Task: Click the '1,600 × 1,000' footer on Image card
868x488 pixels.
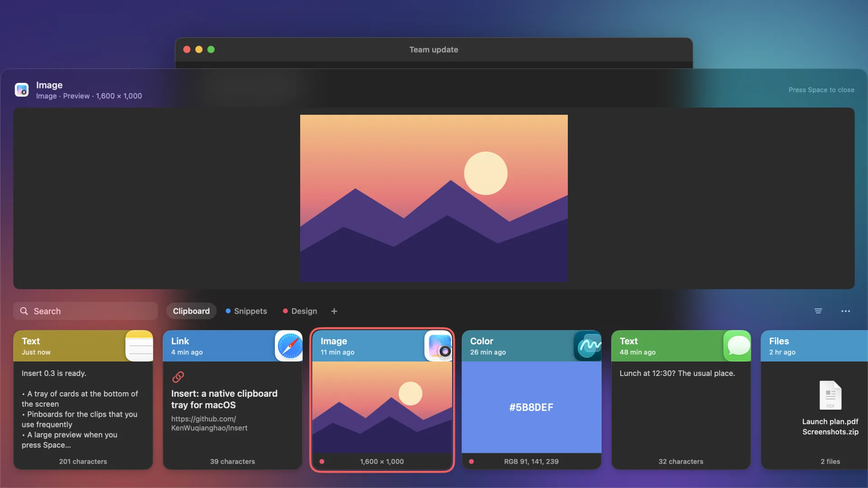Action: tap(382, 461)
